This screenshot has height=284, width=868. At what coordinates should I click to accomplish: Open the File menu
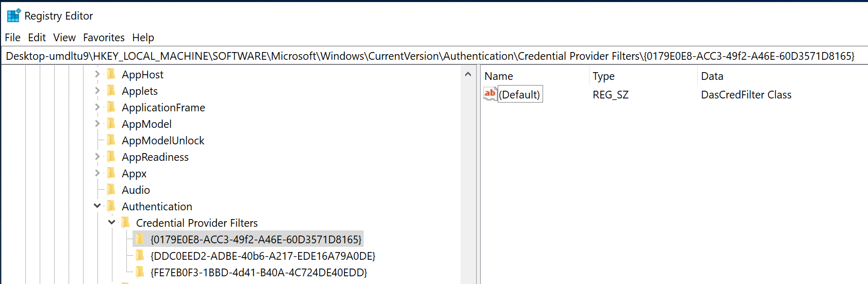coord(12,38)
